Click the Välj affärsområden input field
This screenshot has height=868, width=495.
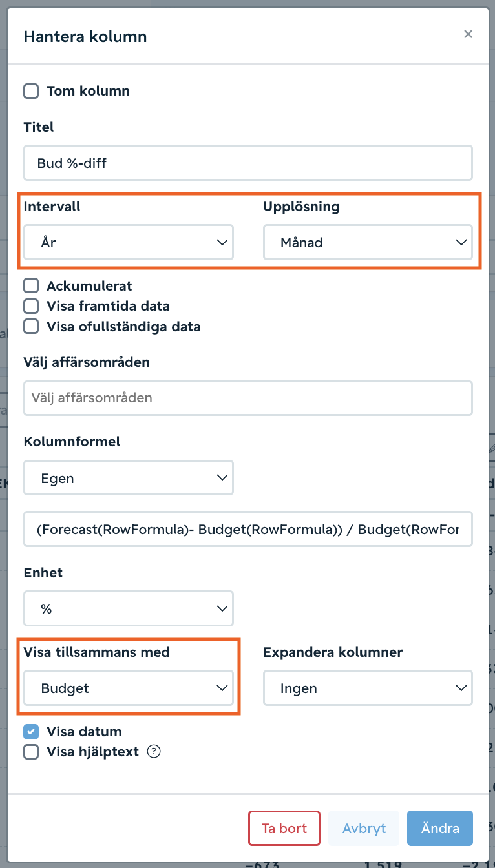(248, 398)
